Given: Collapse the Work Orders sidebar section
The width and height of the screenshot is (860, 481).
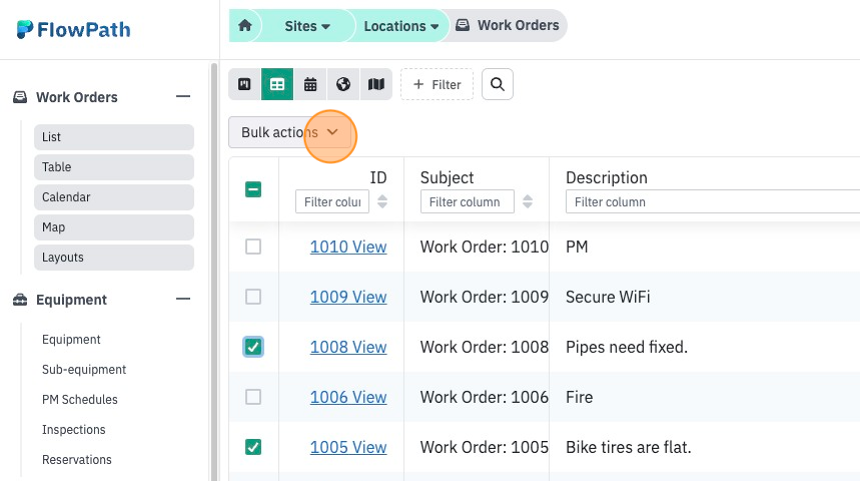Looking at the screenshot, I should coord(183,97).
